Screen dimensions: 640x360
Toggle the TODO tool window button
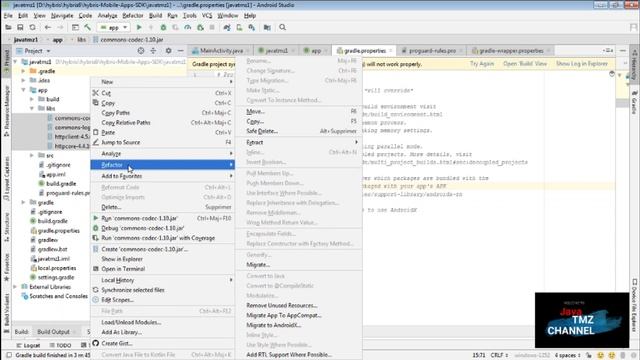coord(60,345)
